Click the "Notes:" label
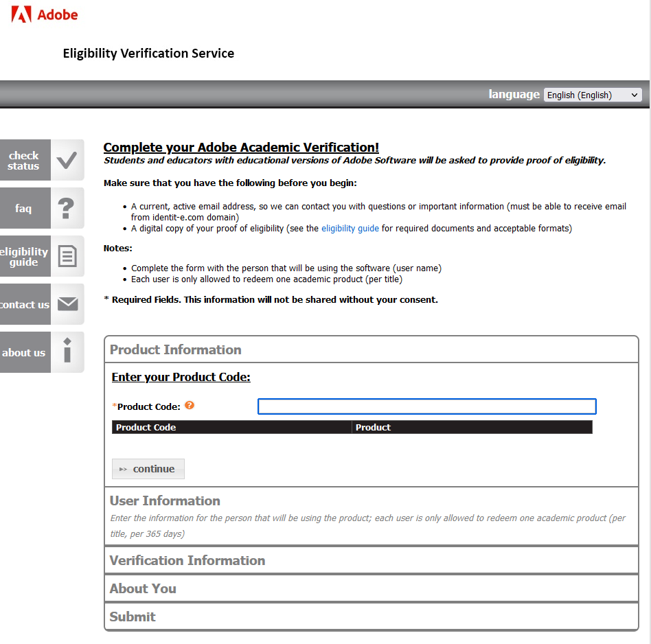This screenshot has width=651, height=644. (118, 249)
